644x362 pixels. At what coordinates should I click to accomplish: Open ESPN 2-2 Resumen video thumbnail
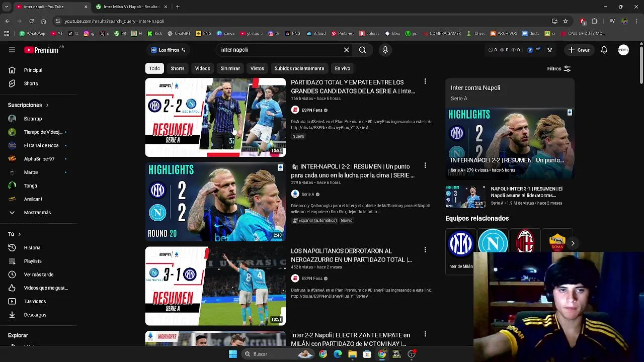215,117
